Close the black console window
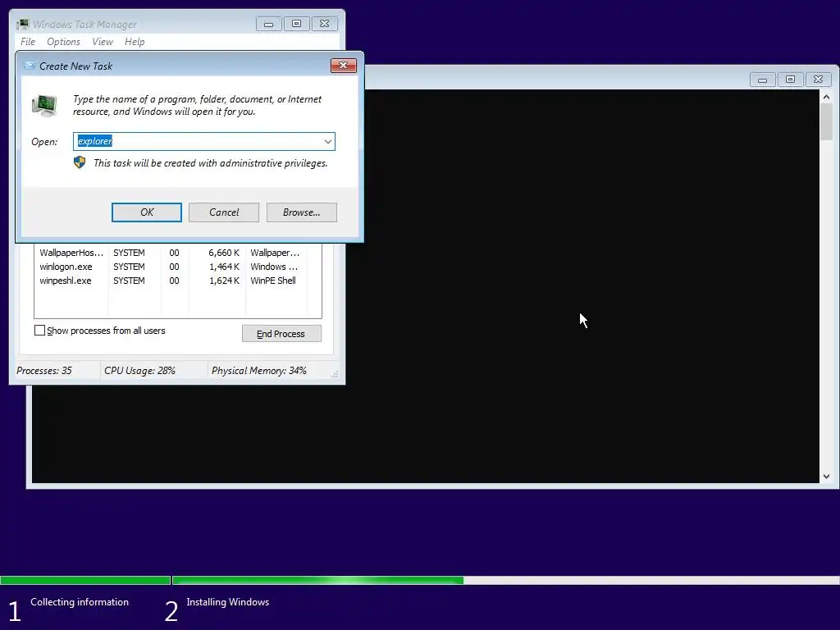840x630 pixels. click(x=818, y=80)
